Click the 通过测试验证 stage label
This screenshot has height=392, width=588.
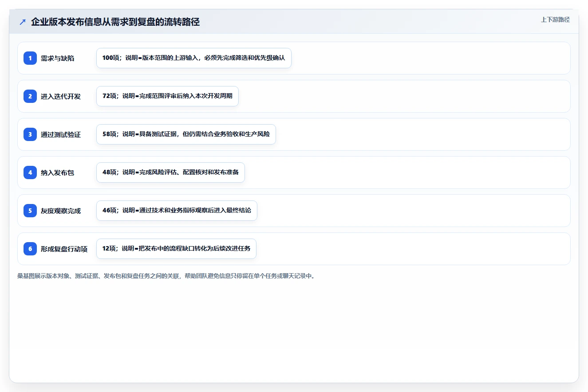click(61, 135)
